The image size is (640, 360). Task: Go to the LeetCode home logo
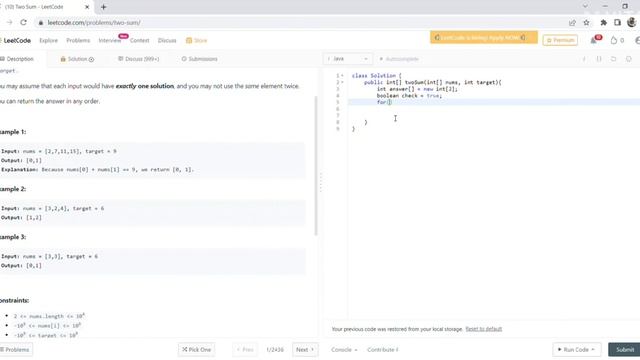click(x=16, y=40)
